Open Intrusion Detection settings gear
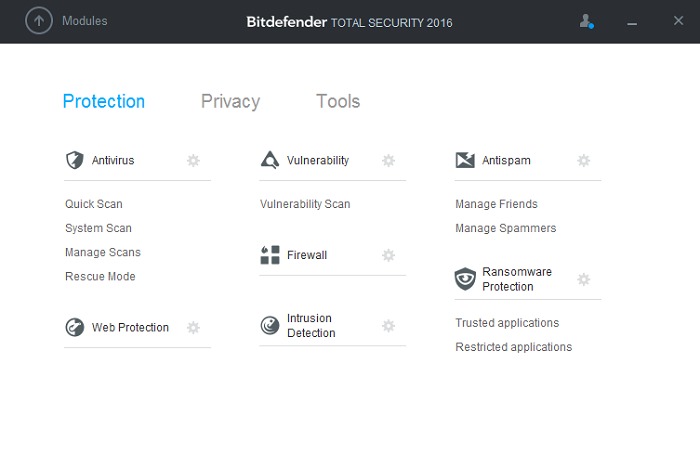 click(388, 325)
